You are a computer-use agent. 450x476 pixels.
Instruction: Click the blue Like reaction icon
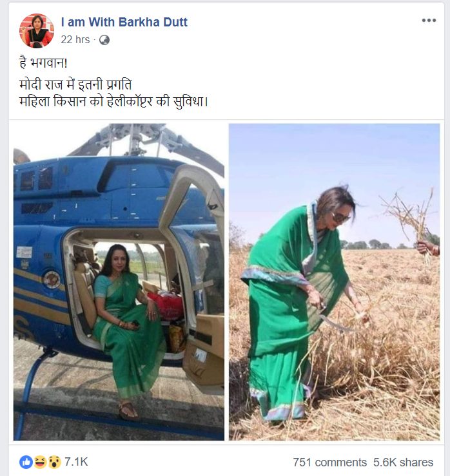(x=26, y=462)
